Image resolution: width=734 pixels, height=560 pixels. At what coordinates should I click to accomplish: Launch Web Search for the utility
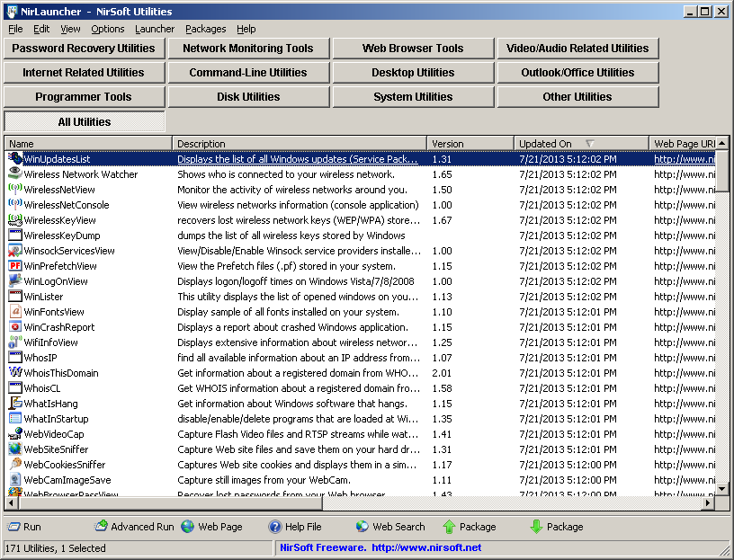(390, 527)
